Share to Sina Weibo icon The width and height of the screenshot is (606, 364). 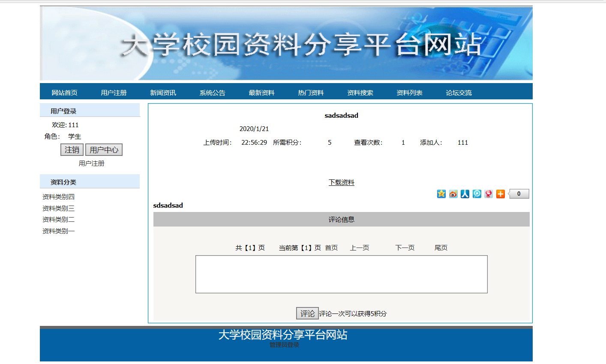click(453, 194)
